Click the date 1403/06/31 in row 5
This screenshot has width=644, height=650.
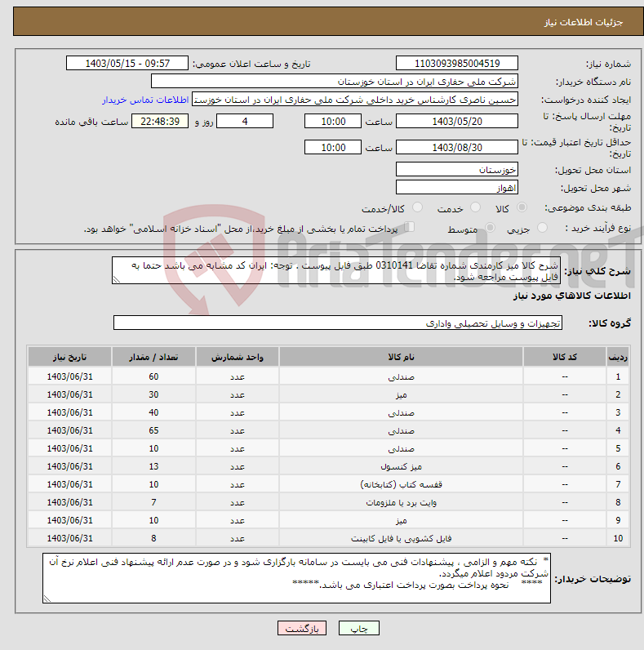pos(69,448)
